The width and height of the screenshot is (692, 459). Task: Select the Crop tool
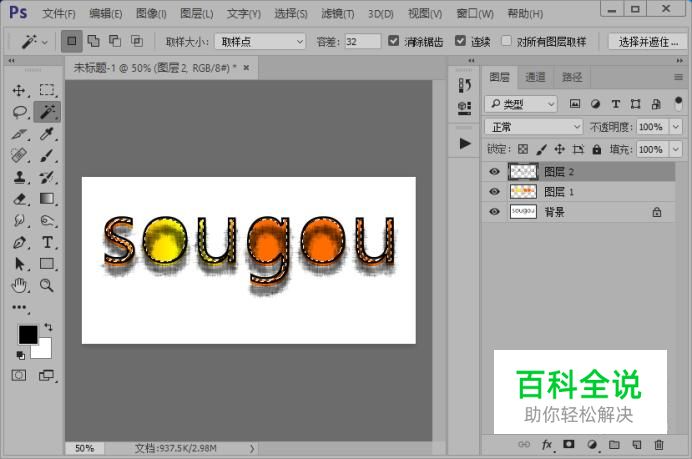point(19,134)
